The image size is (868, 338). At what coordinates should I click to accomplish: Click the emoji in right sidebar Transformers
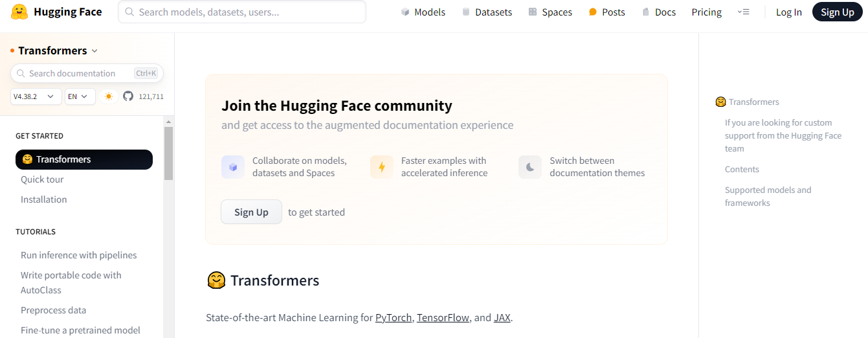tap(720, 102)
